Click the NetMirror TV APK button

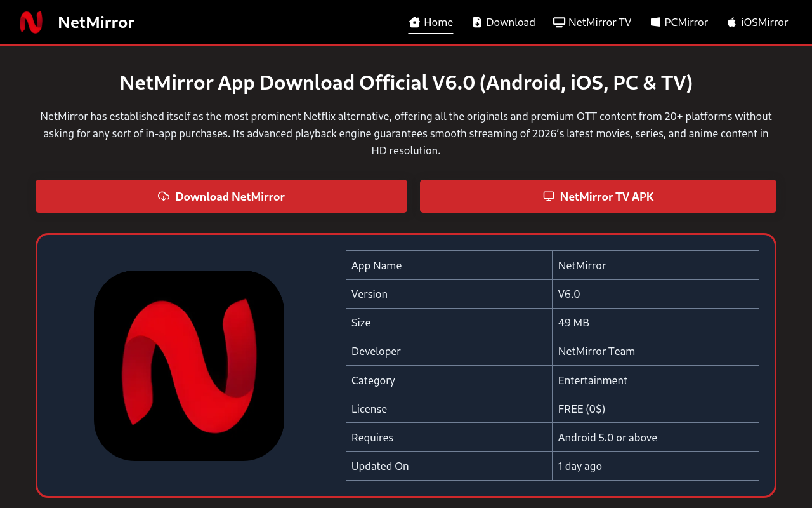pyautogui.click(x=598, y=196)
